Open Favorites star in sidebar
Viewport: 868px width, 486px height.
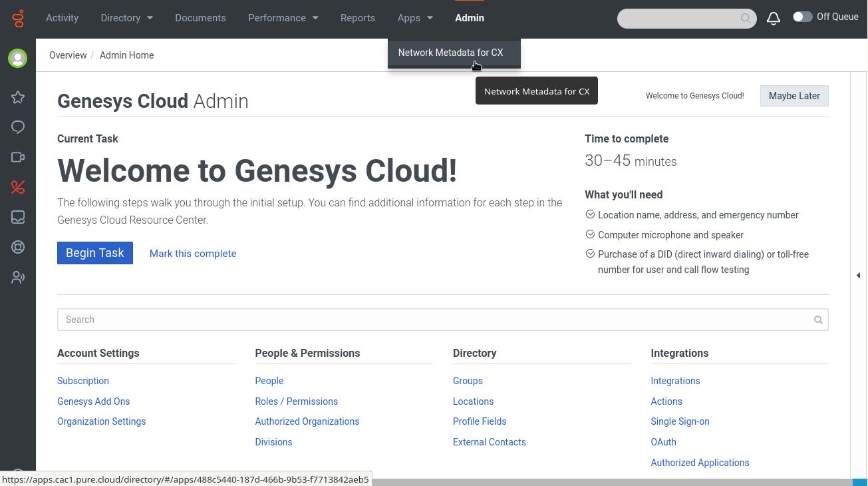pos(18,98)
